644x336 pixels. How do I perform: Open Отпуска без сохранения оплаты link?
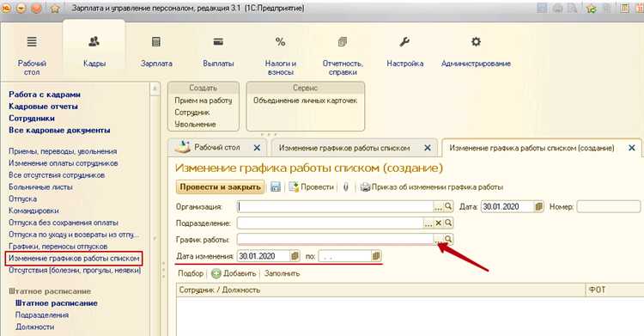64,223
